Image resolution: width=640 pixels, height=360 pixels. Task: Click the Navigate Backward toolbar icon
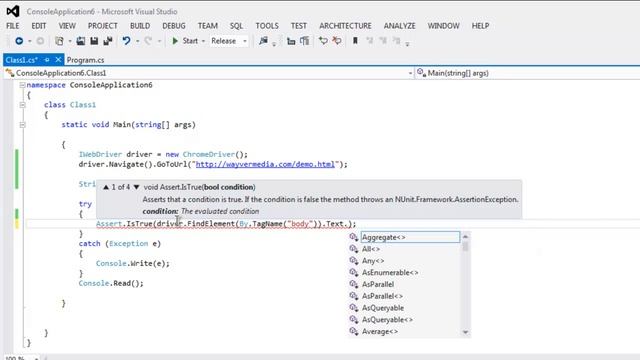click(x=19, y=41)
